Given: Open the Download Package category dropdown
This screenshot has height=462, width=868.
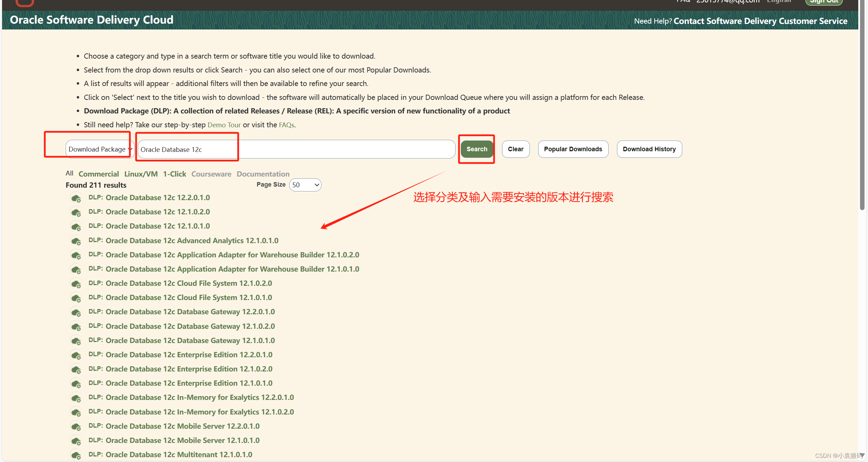Looking at the screenshot, I should [99, 149].
